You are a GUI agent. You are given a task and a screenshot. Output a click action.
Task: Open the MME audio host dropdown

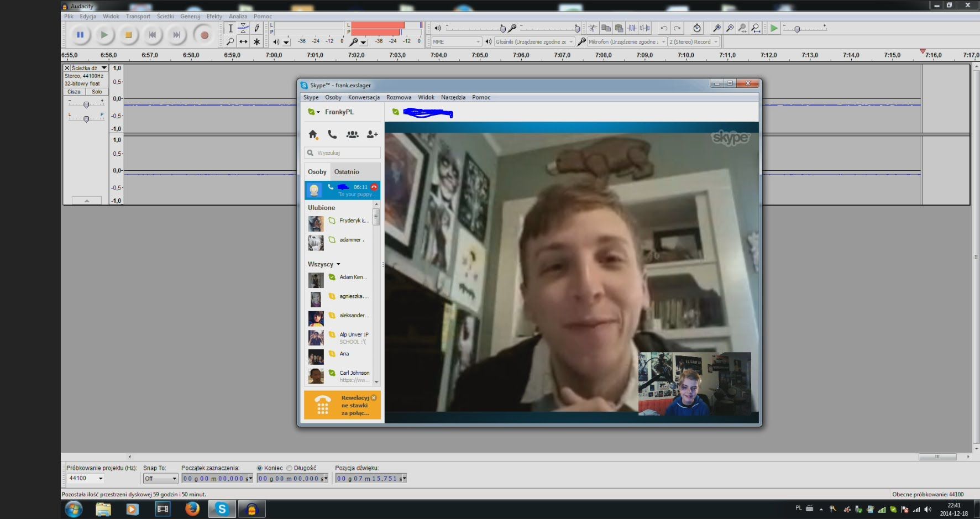click(x=457, y=42)
